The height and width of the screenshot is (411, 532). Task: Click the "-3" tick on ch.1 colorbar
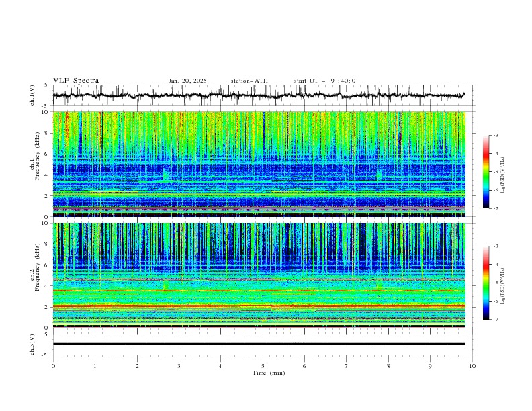(496, 135)
